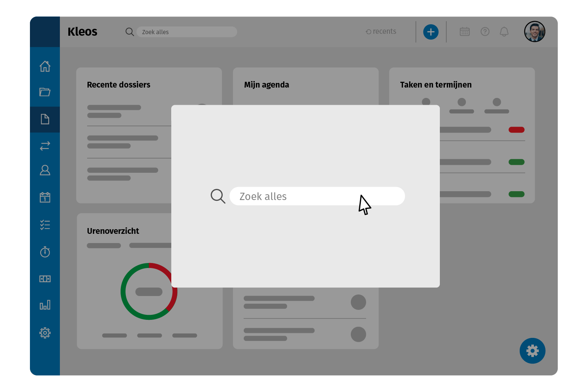
Task: Open the tasks checklist icon
Action: 45,225
